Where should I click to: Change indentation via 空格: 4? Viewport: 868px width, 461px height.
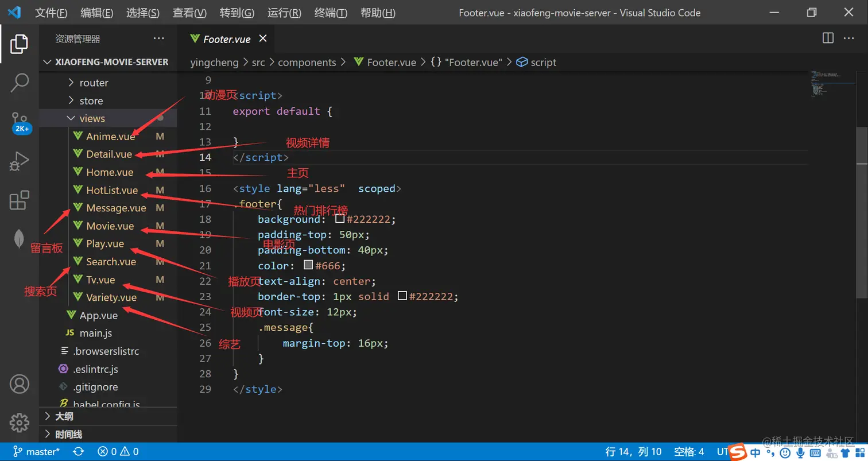(689, 452)
